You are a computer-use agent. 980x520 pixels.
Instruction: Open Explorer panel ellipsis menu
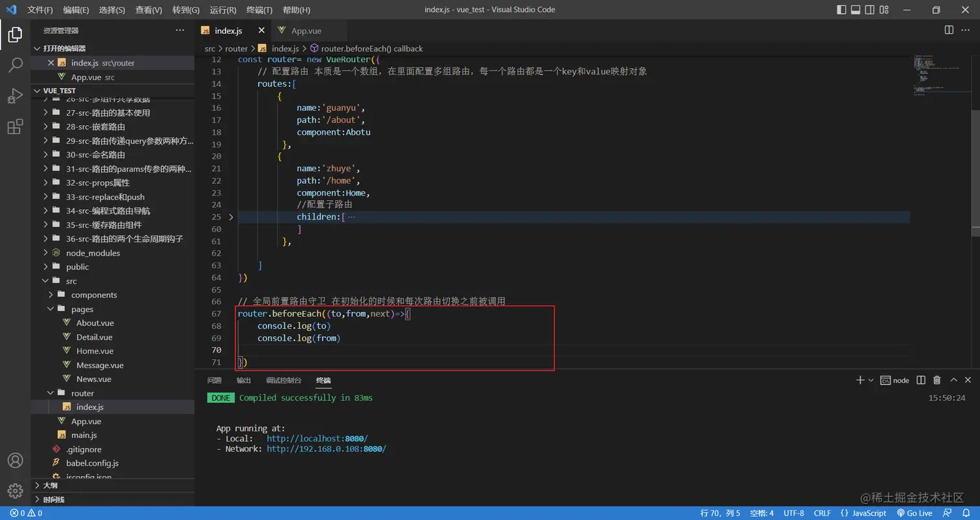click(x=180, y=30)
